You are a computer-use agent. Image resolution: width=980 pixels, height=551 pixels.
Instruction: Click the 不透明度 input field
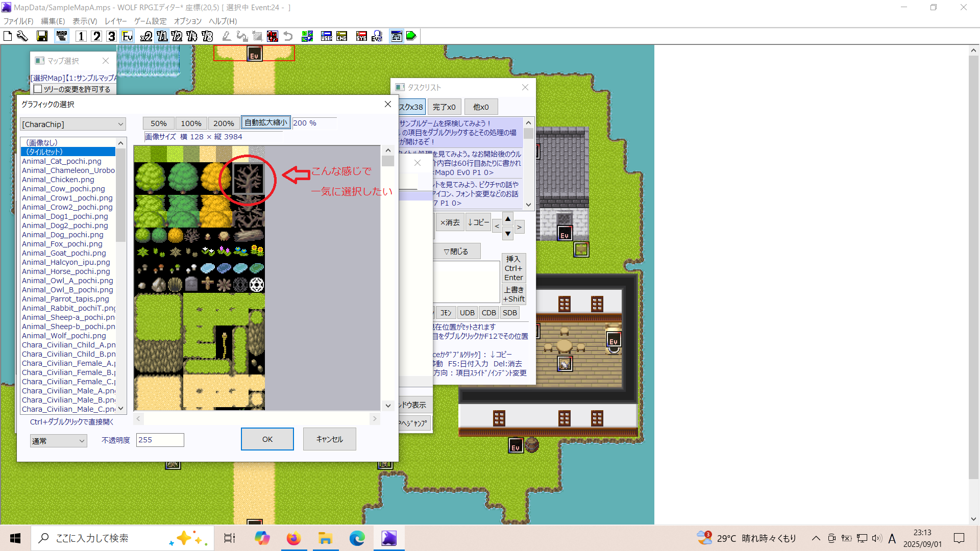[160, 440]
